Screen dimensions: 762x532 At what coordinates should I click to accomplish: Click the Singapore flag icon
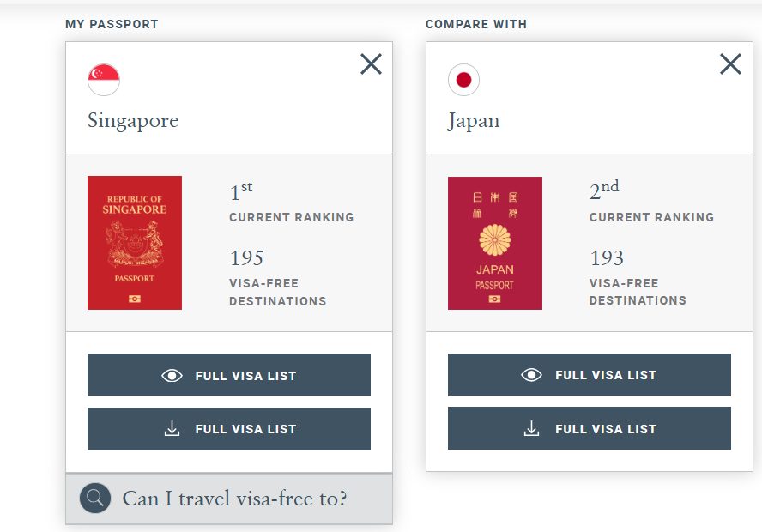coord(104,80)
